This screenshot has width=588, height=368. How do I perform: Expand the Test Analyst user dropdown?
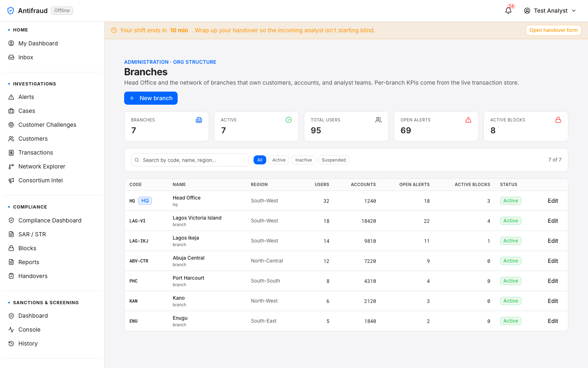pos(550,11)
